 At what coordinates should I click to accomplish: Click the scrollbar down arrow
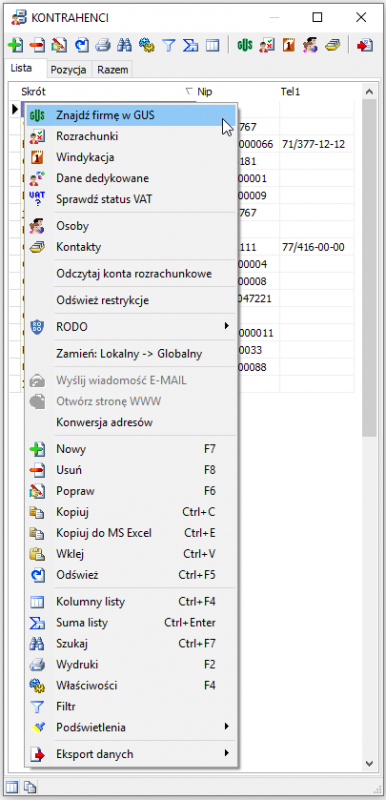pos(370,763)
